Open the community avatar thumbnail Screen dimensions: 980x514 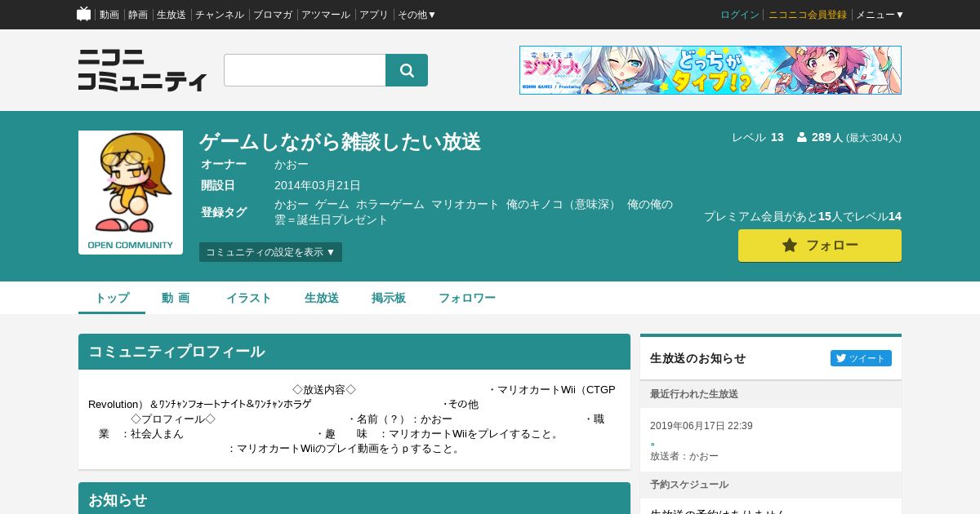[131, 193]
